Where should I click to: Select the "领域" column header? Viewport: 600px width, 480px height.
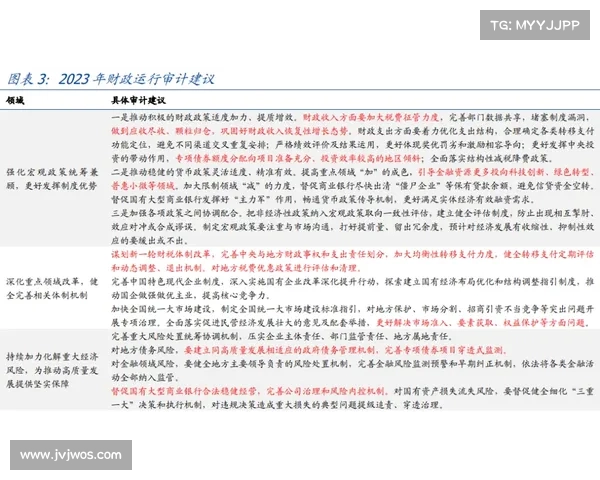(15, 101)
